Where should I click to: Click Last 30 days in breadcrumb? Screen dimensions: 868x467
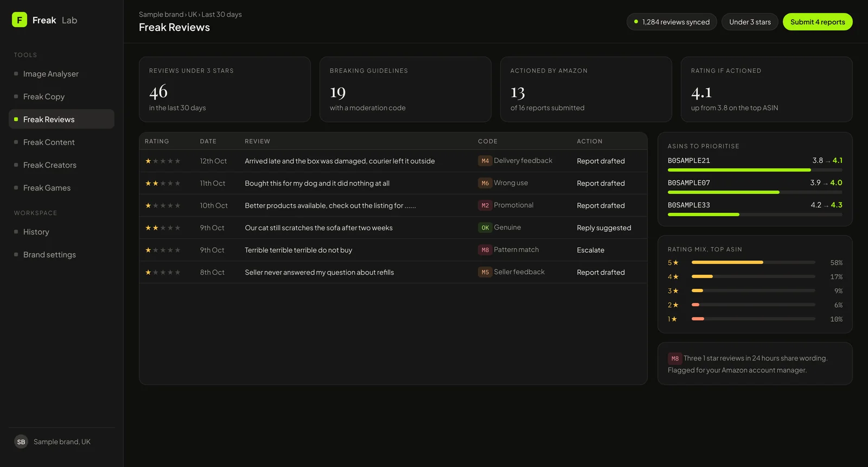tap(221, 15)
